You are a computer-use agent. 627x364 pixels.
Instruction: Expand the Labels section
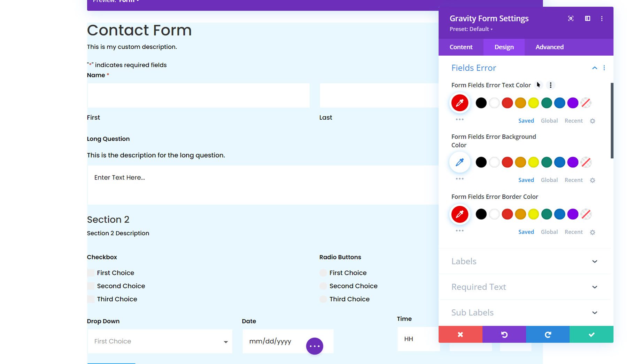(525, 261)
